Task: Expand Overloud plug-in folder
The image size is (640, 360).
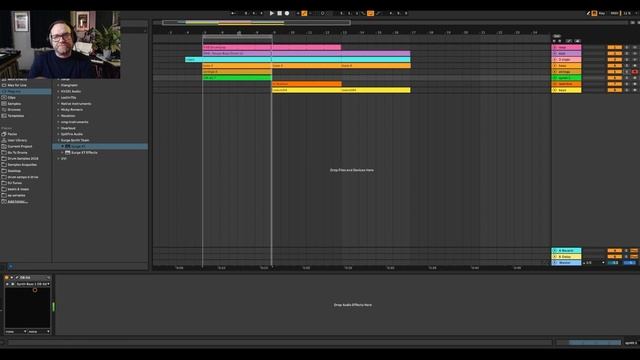Action: (x=58, y=128)
